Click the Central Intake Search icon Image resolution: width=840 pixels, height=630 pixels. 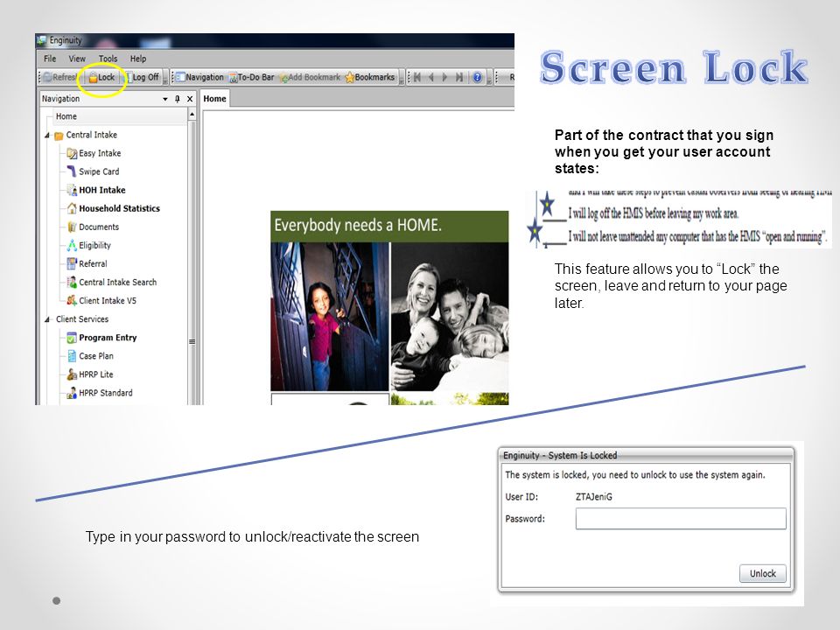click(x=72, y=283)
